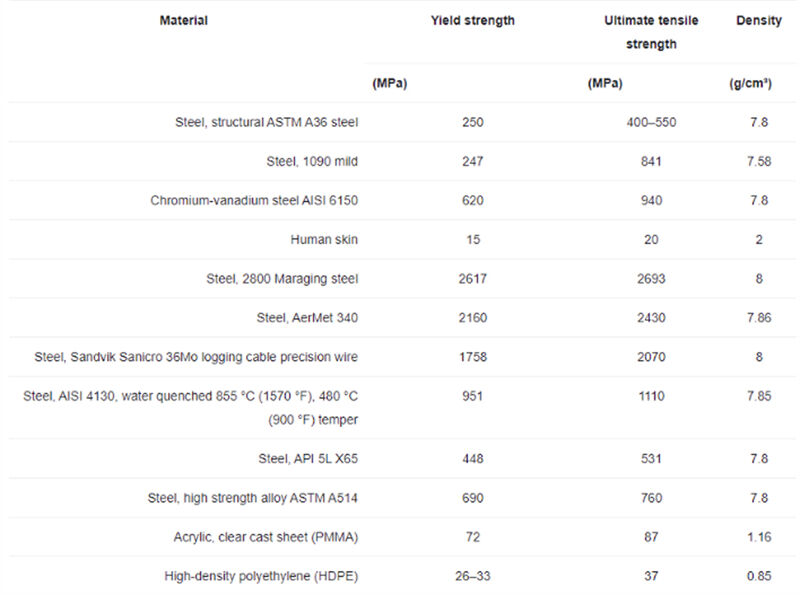The image size is (800, 595).
Task: Click the g/cm³ unit label
Action: 750,83
